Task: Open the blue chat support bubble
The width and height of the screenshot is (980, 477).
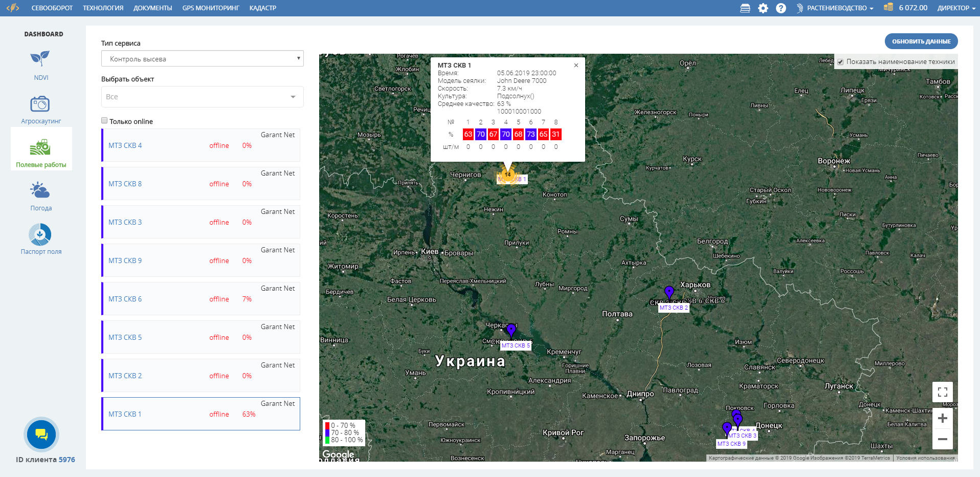Action: coord(41,434)
